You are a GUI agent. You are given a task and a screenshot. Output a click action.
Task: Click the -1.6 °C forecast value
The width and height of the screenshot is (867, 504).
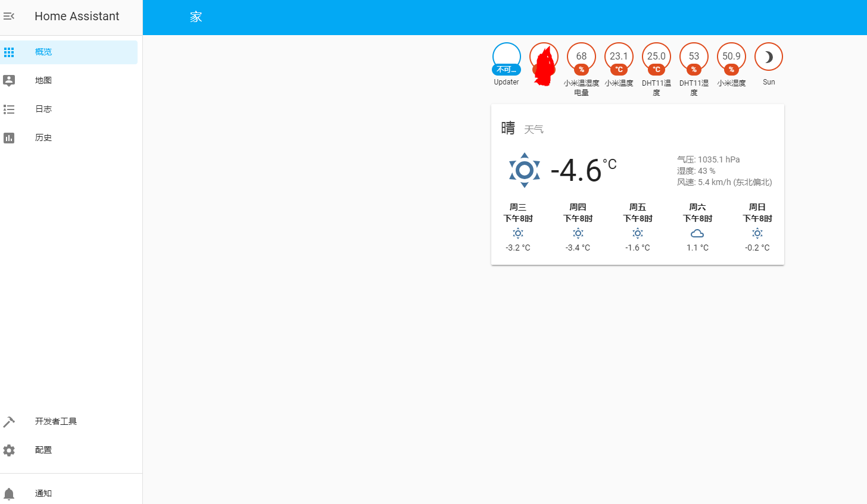coord(638,248)
